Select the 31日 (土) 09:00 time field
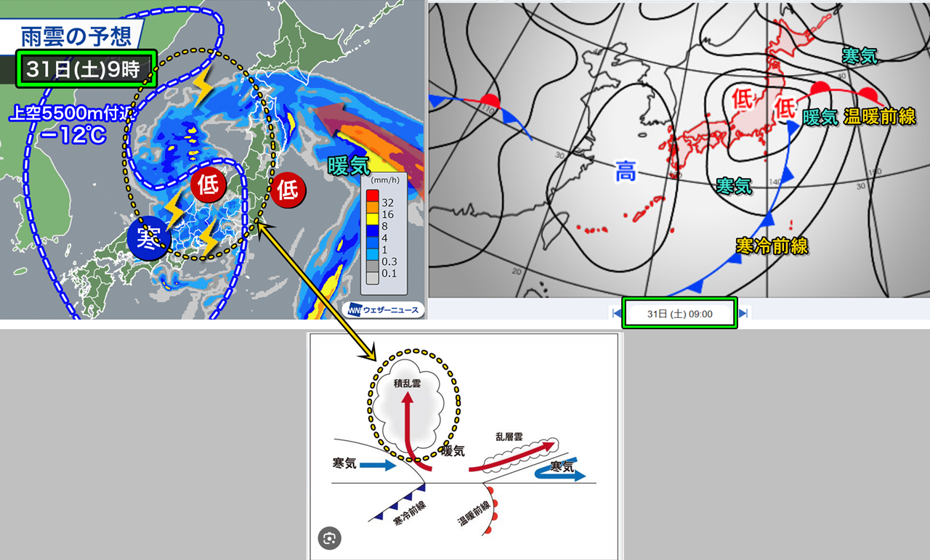The width and height of the screenshot is (930, 560). pos(679,314)
